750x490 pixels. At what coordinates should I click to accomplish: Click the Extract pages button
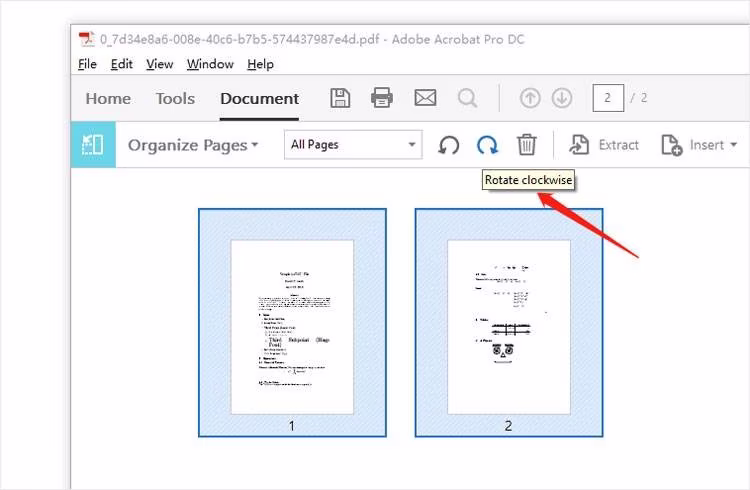click(604, 145)
